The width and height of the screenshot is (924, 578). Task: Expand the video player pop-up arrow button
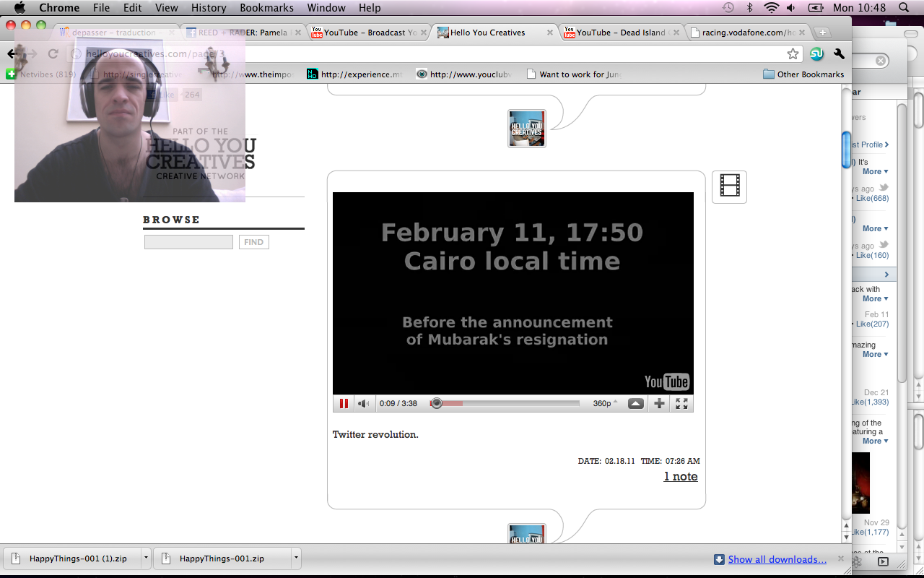click(635, 403)
